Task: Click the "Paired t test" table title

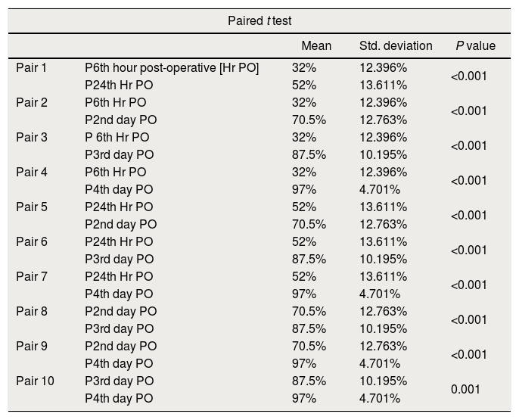Action: 259,20
